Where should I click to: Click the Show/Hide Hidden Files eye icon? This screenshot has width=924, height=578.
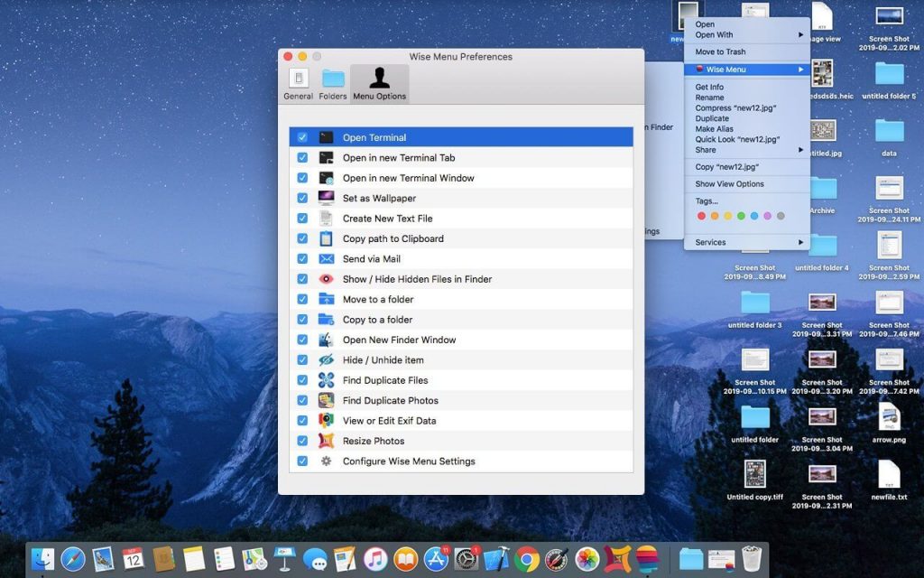tap(326, 279)
